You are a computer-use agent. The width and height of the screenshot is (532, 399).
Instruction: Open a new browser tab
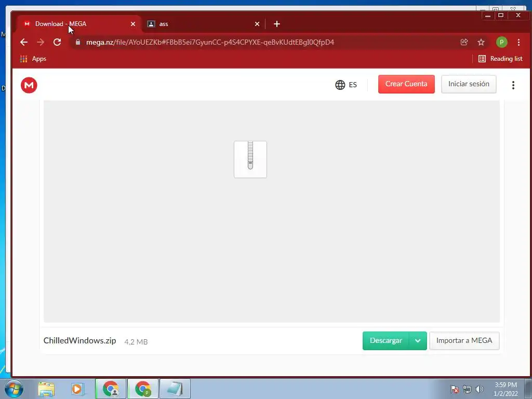pos(277,24)
